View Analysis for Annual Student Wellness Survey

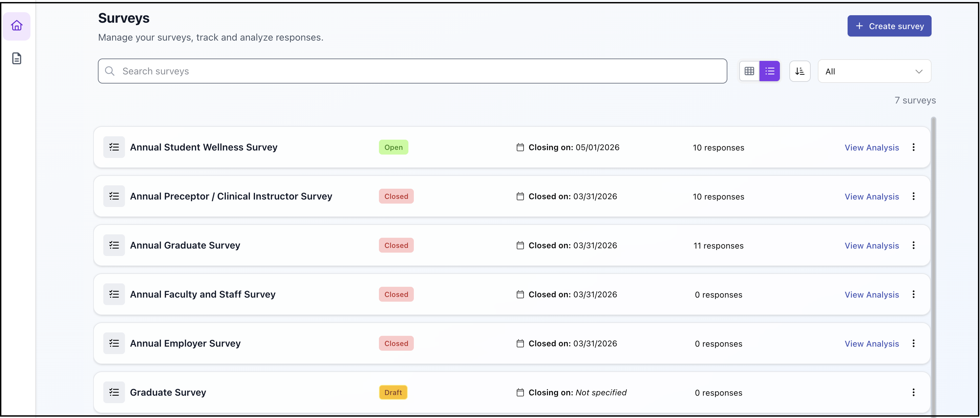[x=872, y=148]
